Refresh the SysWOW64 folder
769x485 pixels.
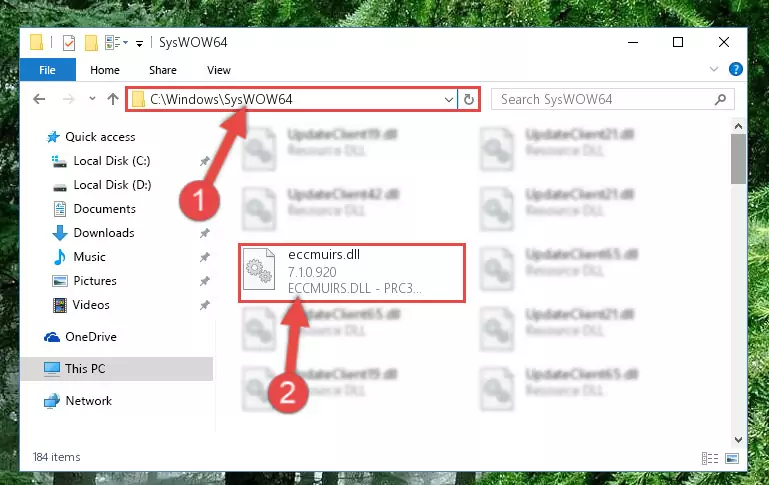469,100
